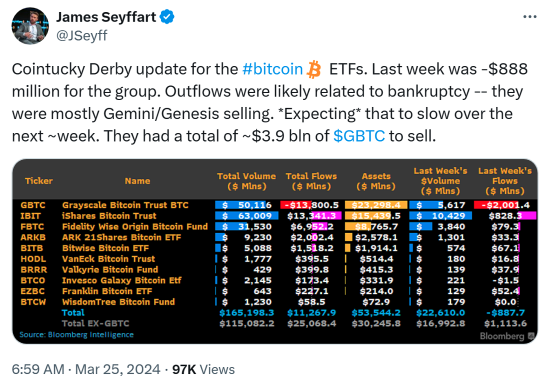Open James Seyffart's profile avatar
This screenshot has height=387, width=550.
click(30, 26)
